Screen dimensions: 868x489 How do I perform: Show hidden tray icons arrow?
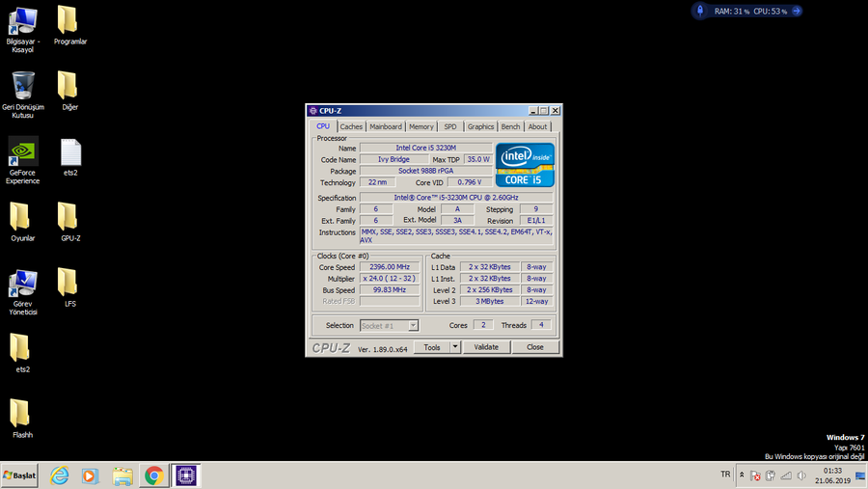click(x=742, y=475)
